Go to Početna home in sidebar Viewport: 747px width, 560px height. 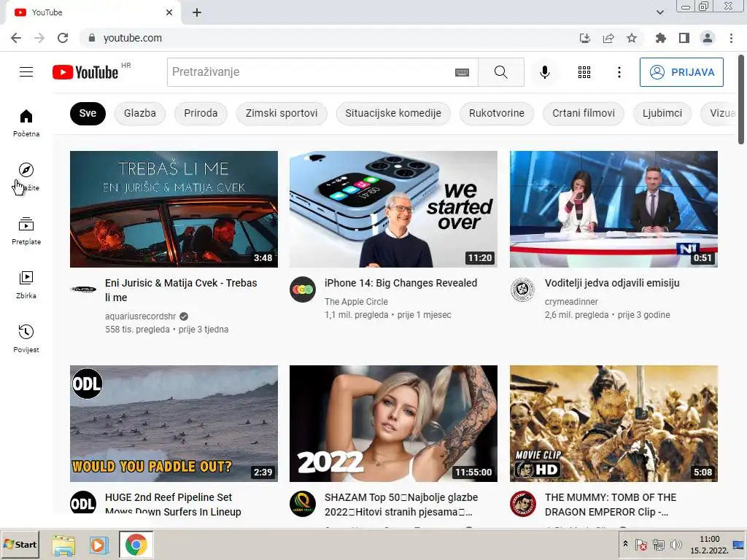[x=26, y=122]
